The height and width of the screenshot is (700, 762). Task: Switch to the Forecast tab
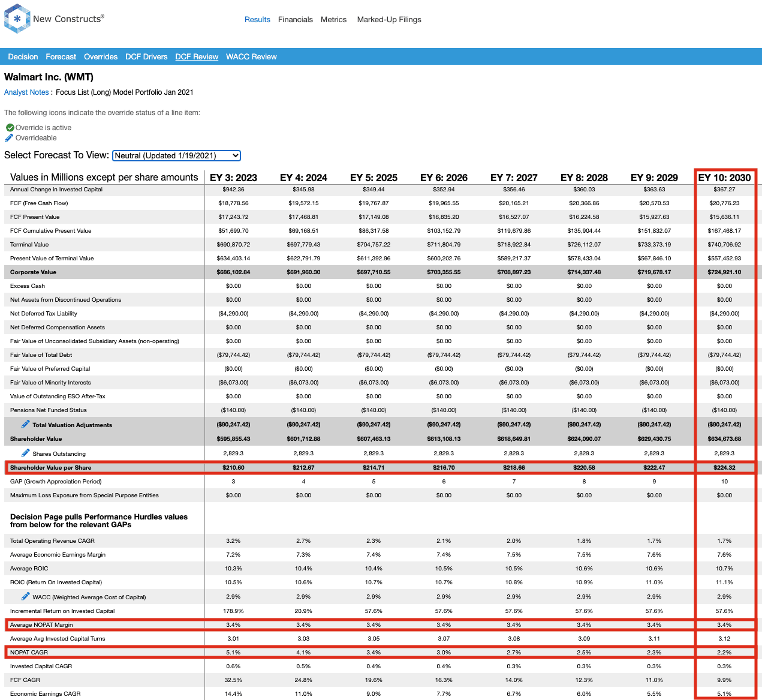(x=61, y=57)
